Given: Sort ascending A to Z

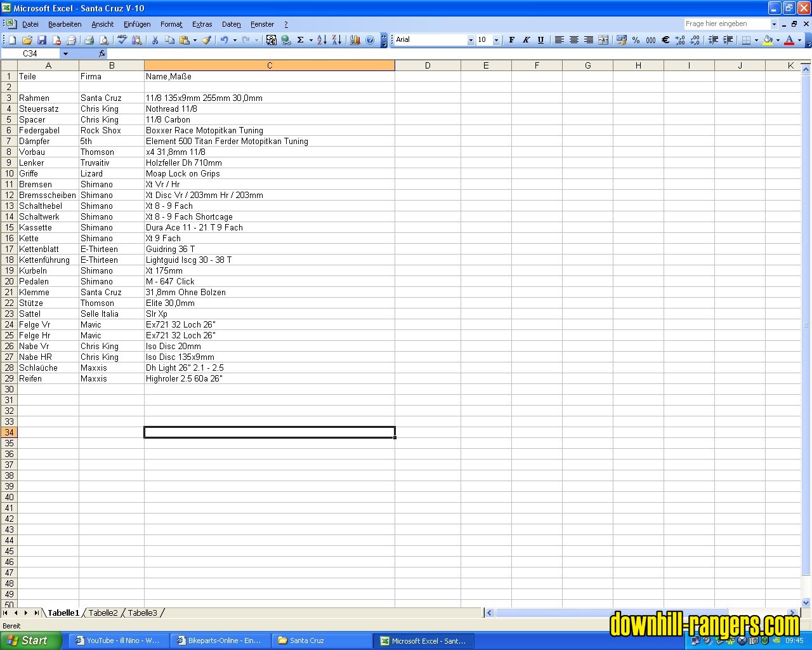Looking at the screenshot, I should coord(322,40).
